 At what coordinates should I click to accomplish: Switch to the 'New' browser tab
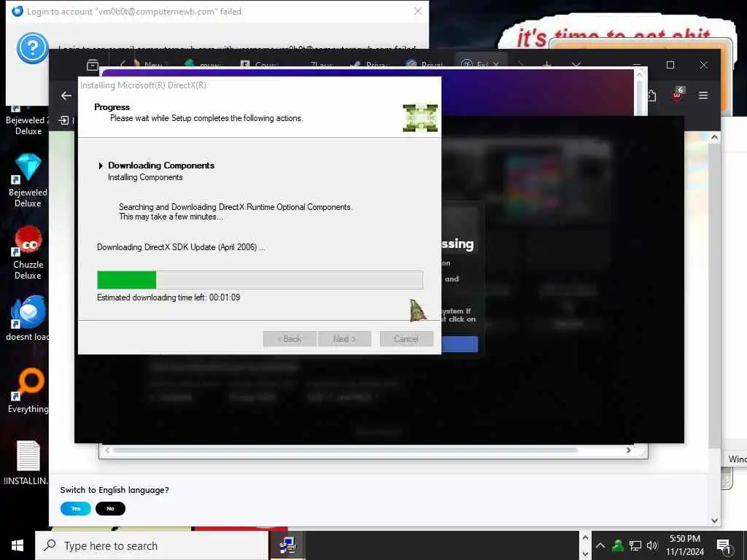149,65
